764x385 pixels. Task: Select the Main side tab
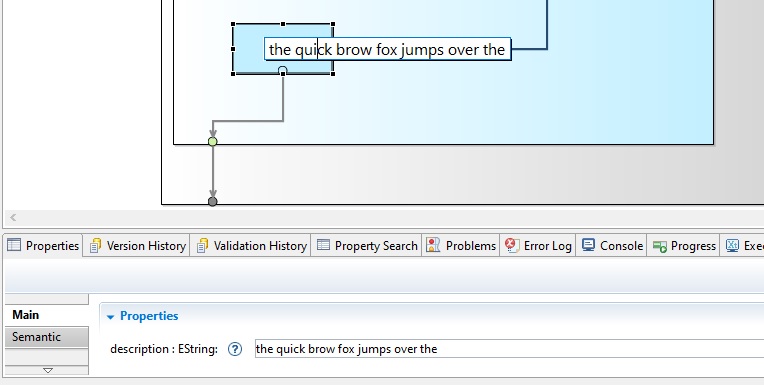pyautogui.click(x=47, y=315)
